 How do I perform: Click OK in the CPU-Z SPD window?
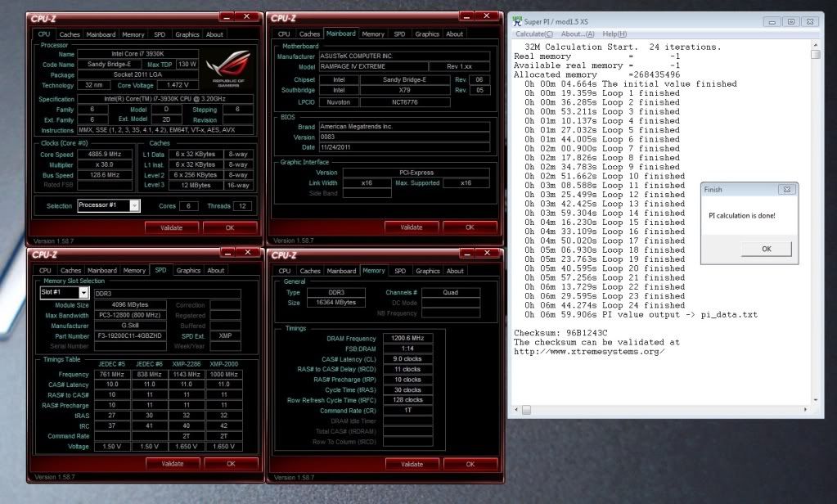[x=231, y=464]
